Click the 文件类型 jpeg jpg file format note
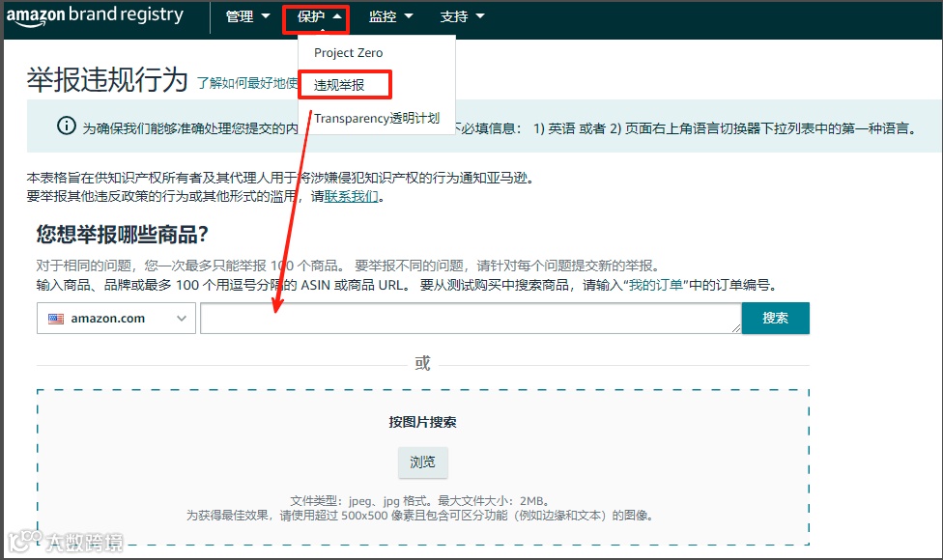Viewport: 943px width, 560px height. tap(419, 501)
